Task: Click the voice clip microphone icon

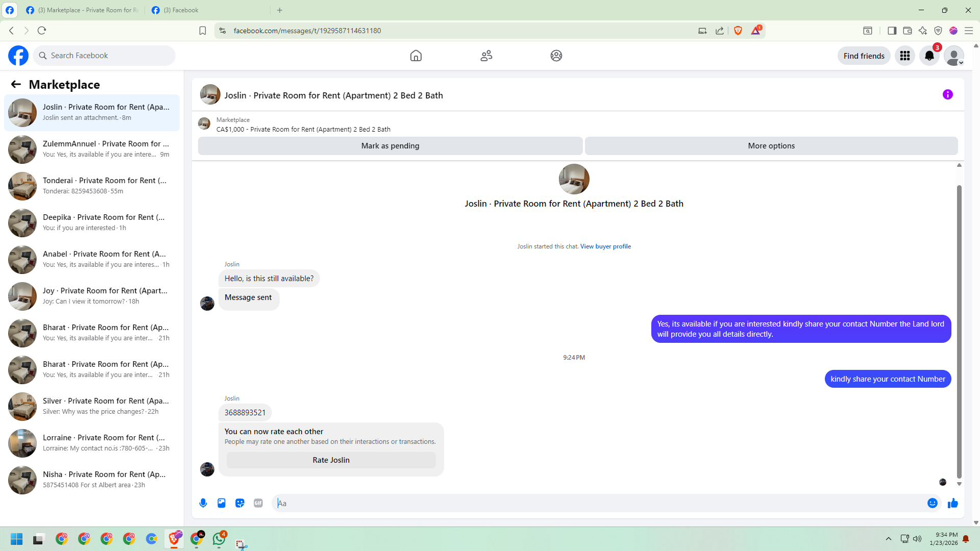Action: coord(203,503)
